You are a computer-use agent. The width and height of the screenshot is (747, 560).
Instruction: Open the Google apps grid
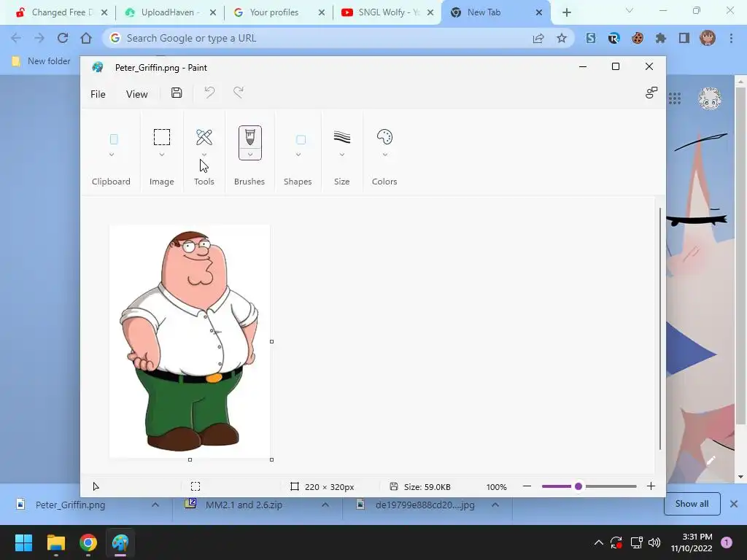(675, 98)
